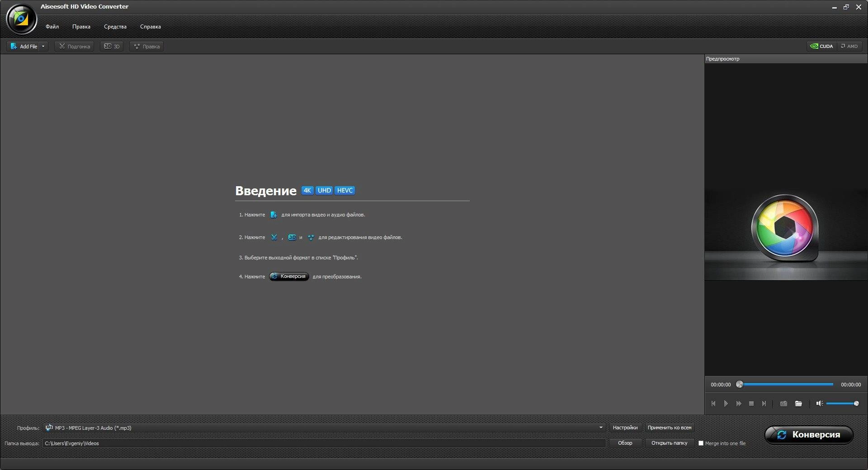The image size is (868, 470).
Task: Click the Add File button
Action: (x=23, y=47)
